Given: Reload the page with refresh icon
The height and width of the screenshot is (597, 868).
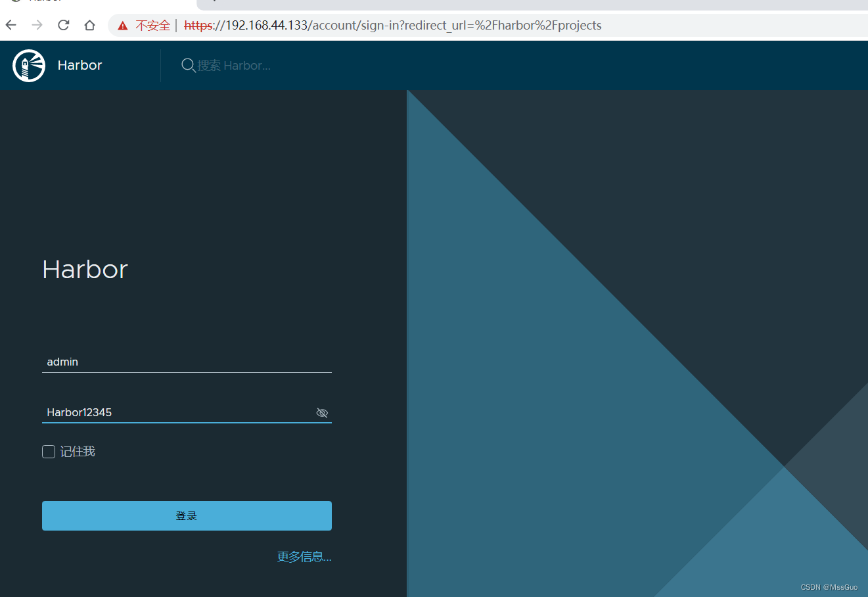Looking at the screenshot, I should tap(64, 25).
